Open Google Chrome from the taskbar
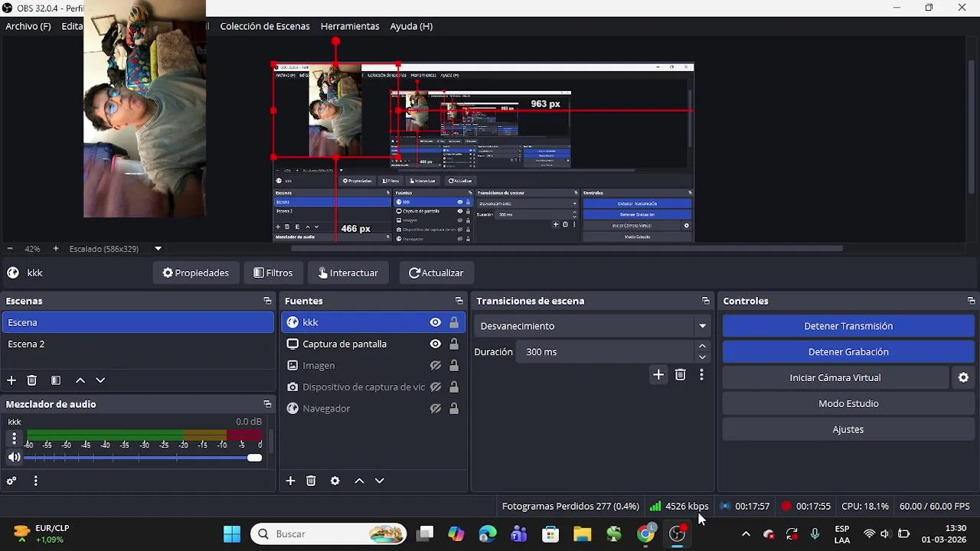 (646, 534)
